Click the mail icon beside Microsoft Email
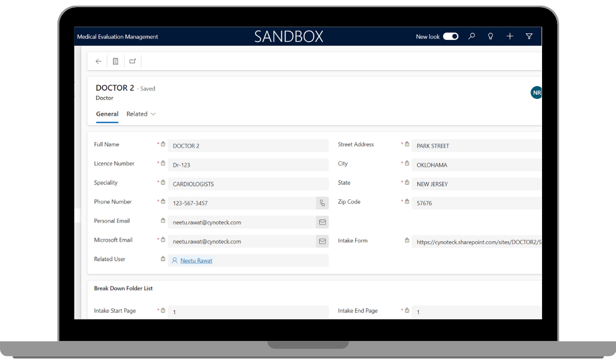 coord(322,241)
